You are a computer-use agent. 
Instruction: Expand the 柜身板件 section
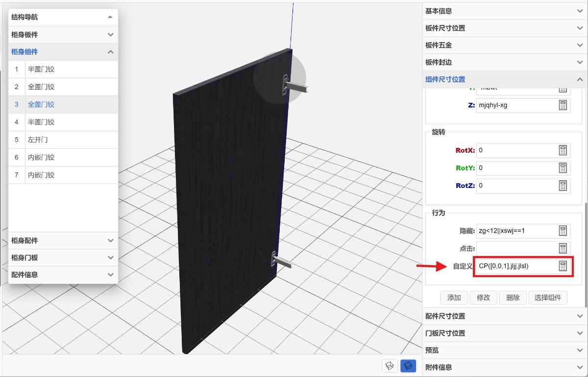coord(63,35)
